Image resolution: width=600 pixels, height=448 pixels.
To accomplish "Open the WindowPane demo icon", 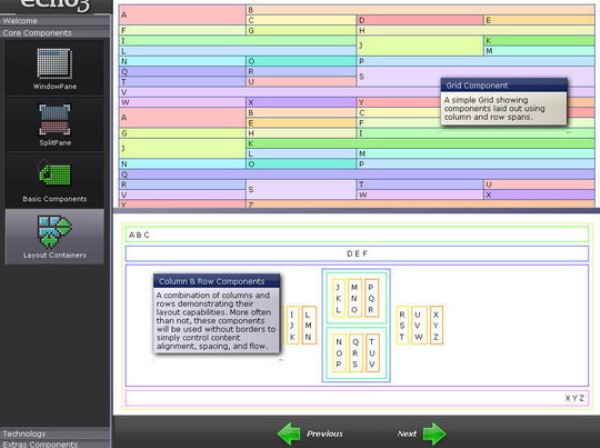I will click(x=54, y=64).
